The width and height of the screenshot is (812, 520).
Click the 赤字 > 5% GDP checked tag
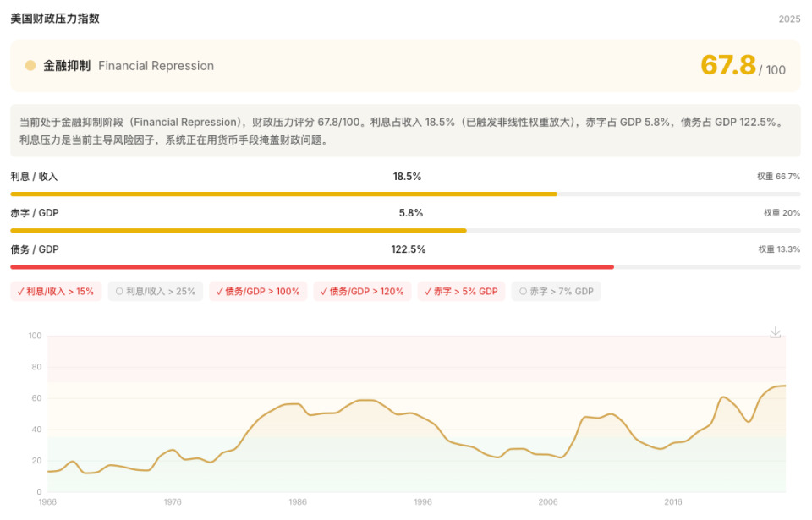point(461,292)
